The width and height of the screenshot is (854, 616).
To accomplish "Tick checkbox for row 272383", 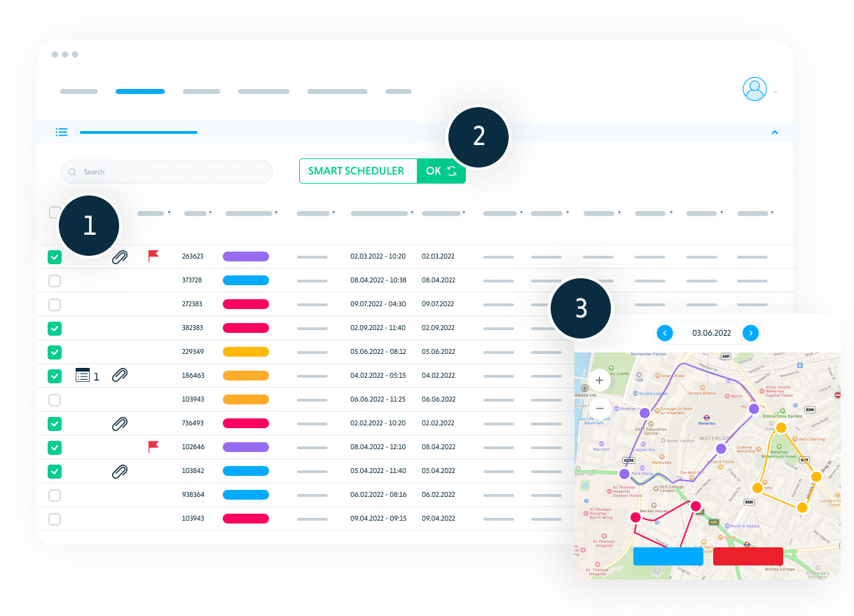I will (55, 305).
